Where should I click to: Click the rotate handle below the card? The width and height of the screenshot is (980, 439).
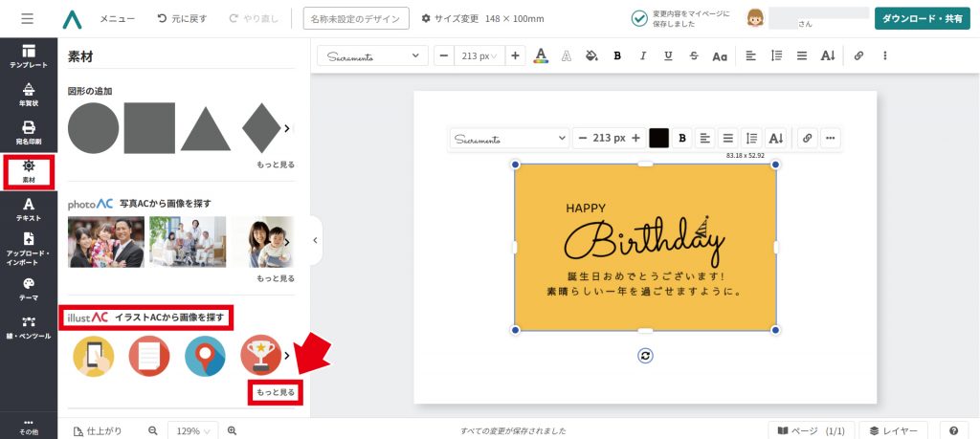tap(645, 356)
